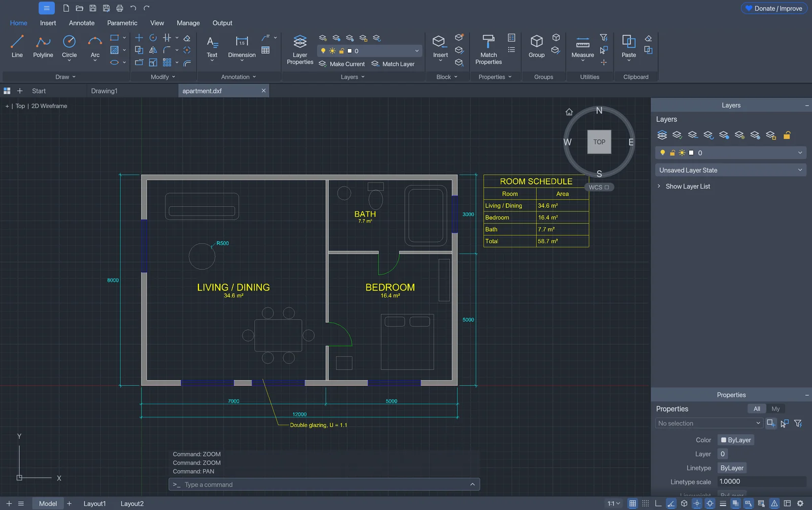Open the Parametric ribbon tab
812x510 pixels.
click(x=122, y=23)
